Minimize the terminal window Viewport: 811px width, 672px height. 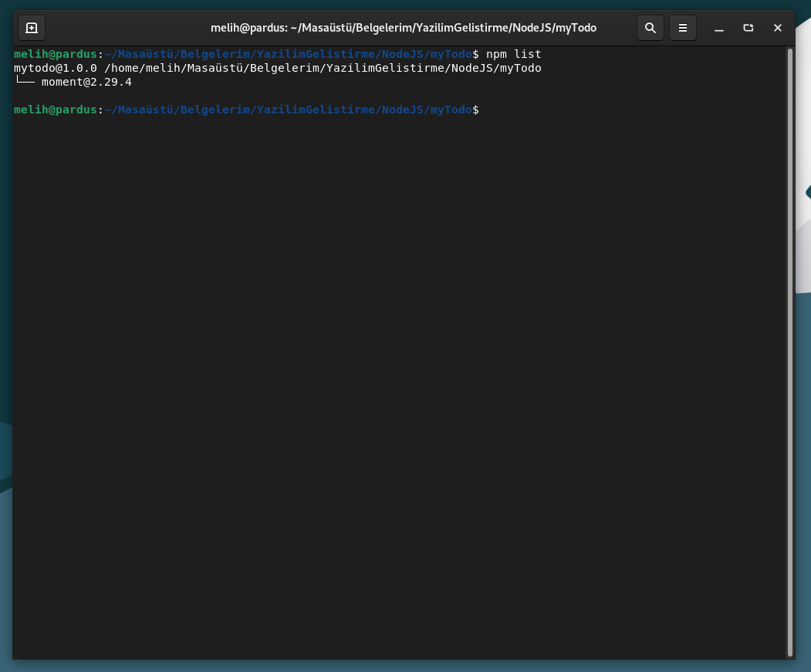coord(719,28)
